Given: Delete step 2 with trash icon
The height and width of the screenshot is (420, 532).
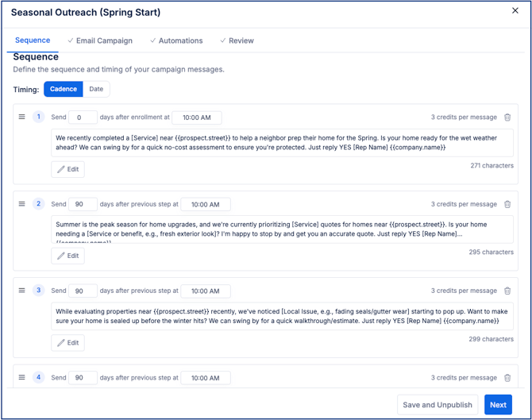Looking at the screenshot, I should click(x=507, y=204).
